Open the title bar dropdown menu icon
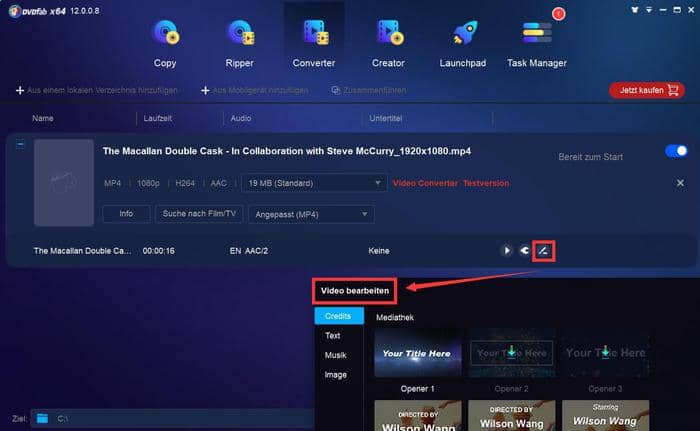 pos(649,10)
